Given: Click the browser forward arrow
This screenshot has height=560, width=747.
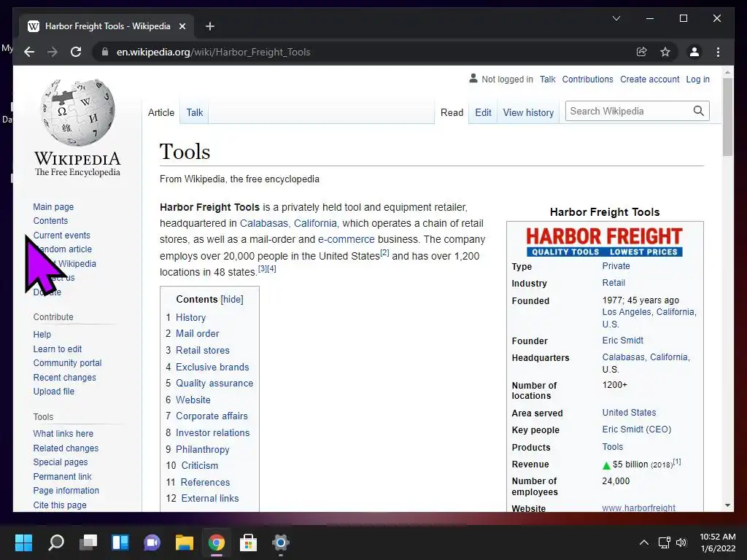Looking at the screenshot, I should (x=53, y=52).
